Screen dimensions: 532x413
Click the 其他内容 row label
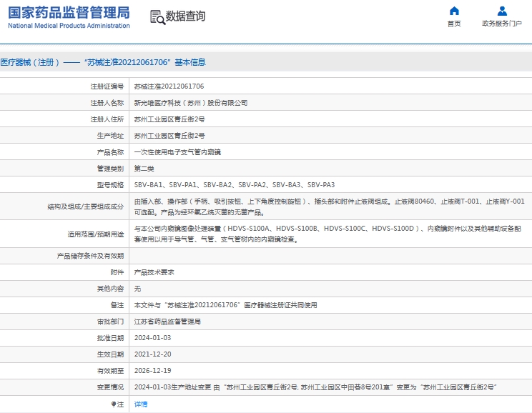[x=111, y=289]
